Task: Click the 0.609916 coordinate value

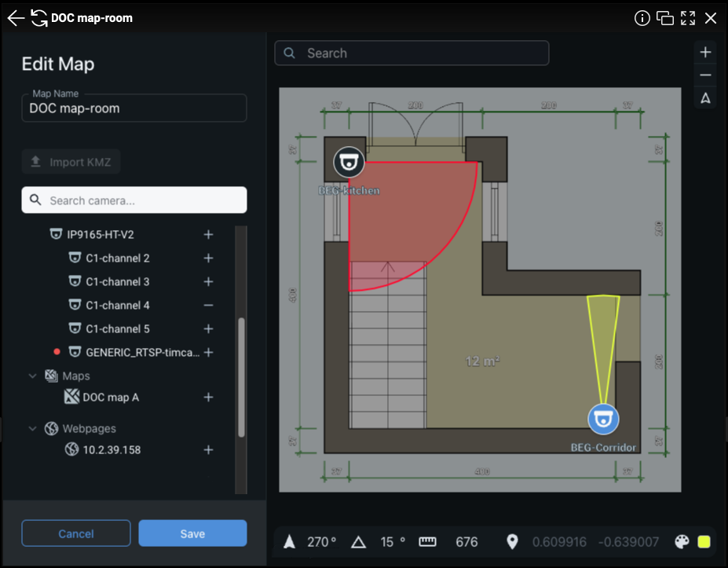Action: pos(559,541)
